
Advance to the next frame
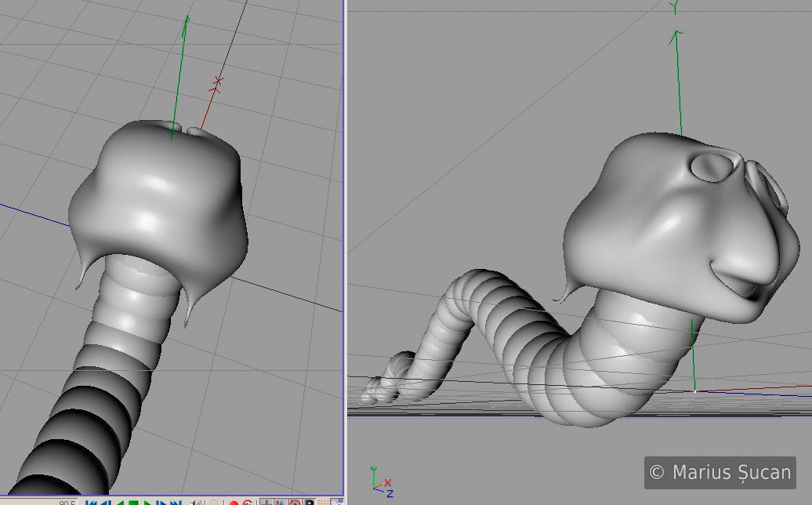(161, 503)
